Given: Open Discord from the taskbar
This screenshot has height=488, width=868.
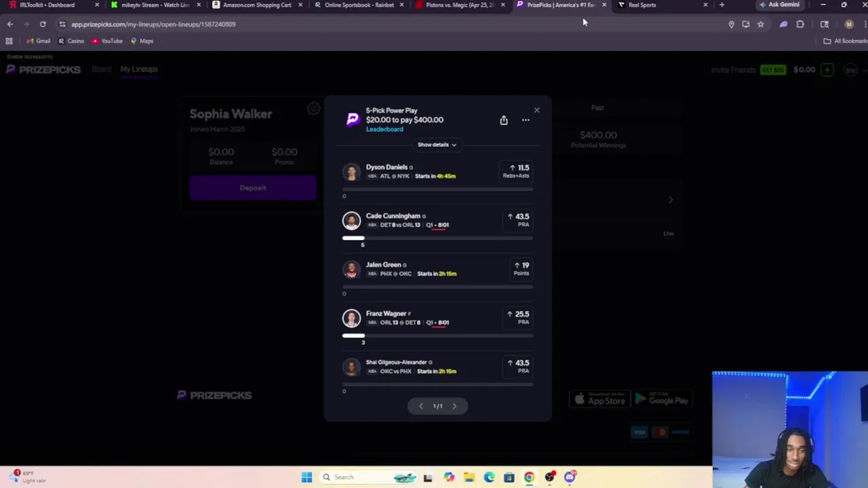Looking at the screenshot, I should point(570,477).
